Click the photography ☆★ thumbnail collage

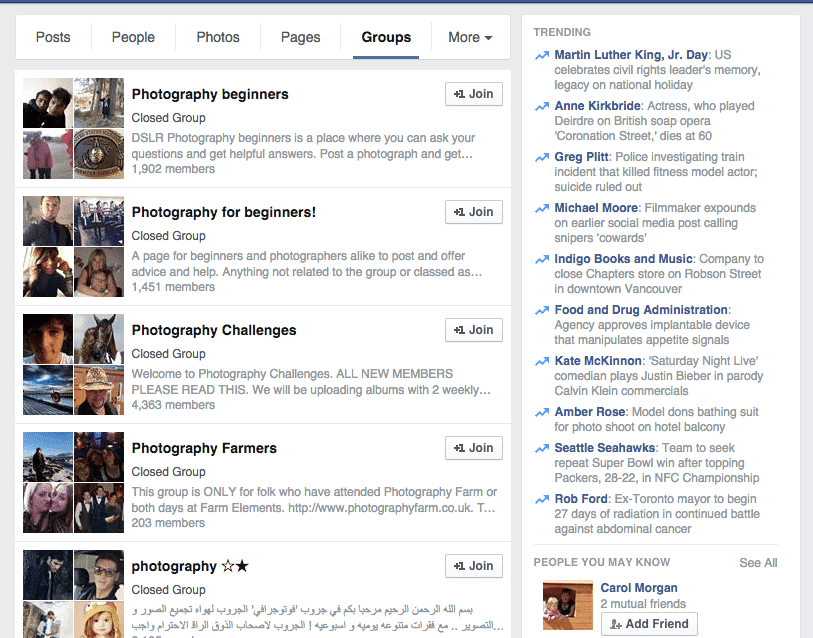point(73,594)
